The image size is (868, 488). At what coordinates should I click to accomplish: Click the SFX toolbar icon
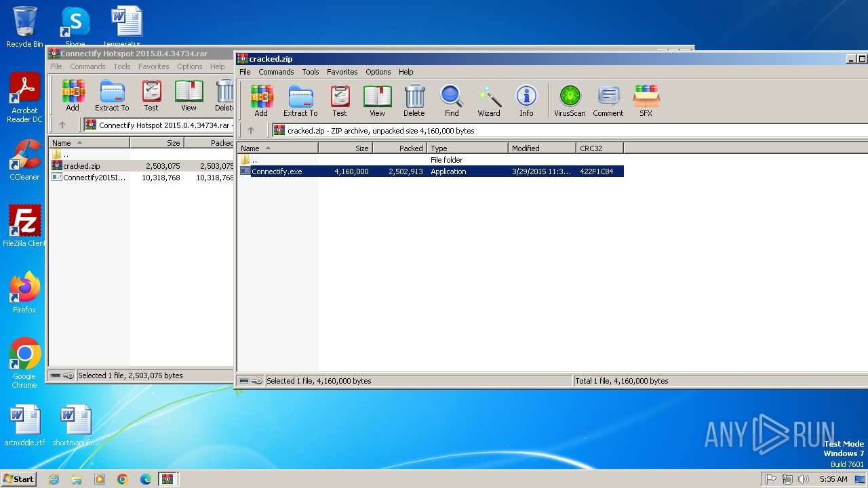point(646,100)
